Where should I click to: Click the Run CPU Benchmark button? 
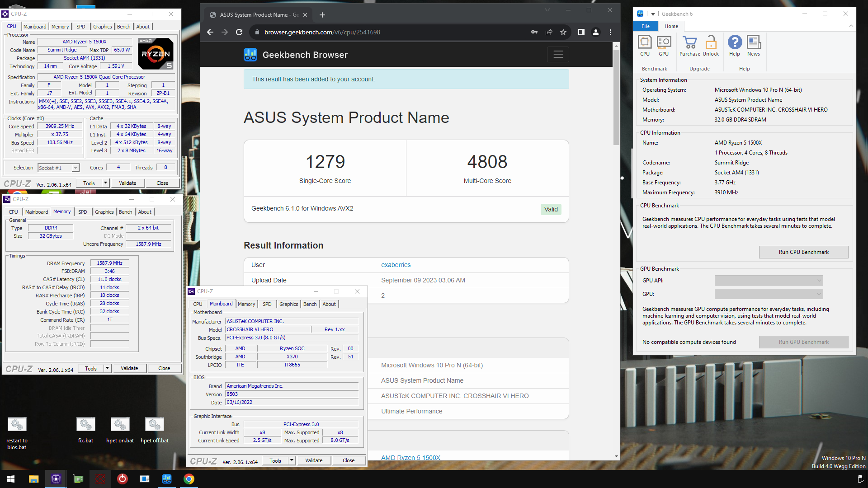[x=803, y=252]
